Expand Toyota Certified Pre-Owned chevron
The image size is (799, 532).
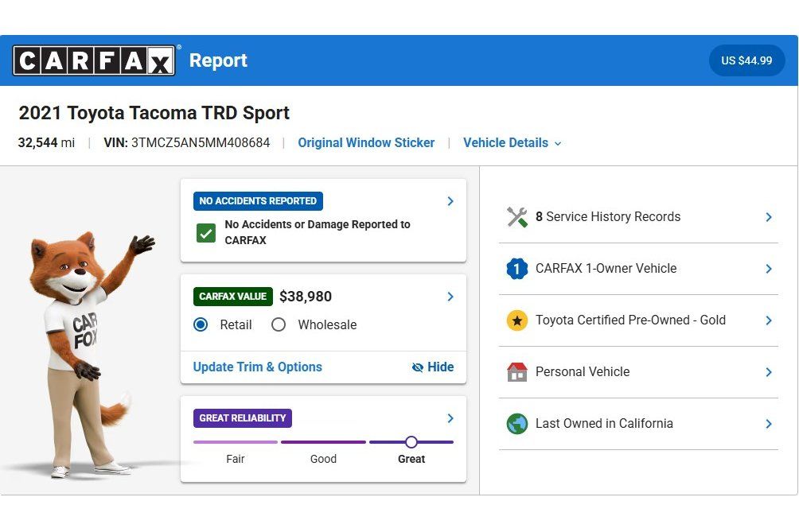pyautogui.click(x=769, y=320)
